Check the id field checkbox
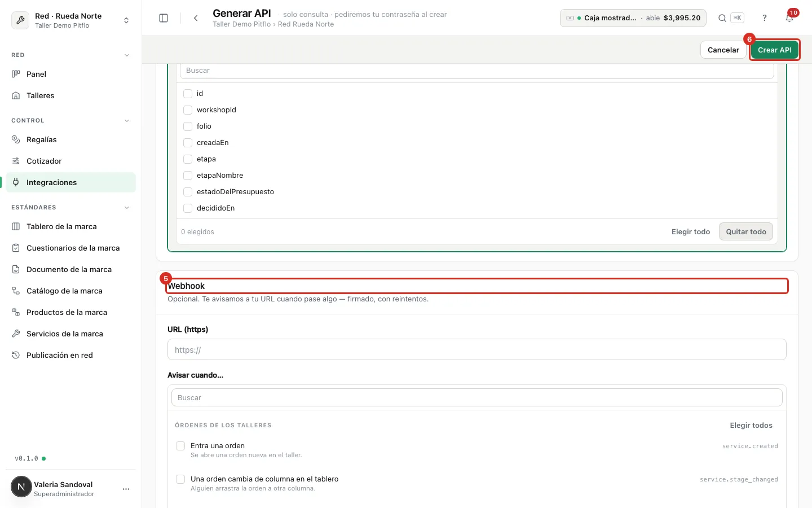This screenshot has width=812, height=508. point(188,94)
